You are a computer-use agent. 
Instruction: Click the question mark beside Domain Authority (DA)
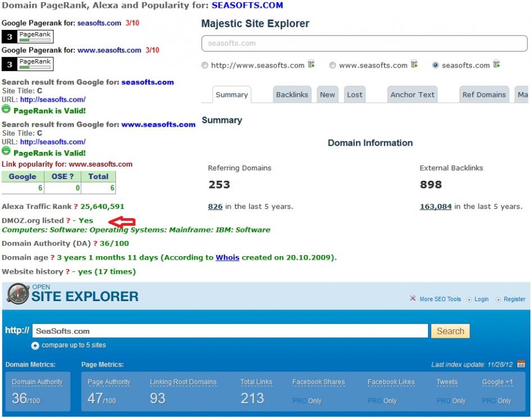96,244
